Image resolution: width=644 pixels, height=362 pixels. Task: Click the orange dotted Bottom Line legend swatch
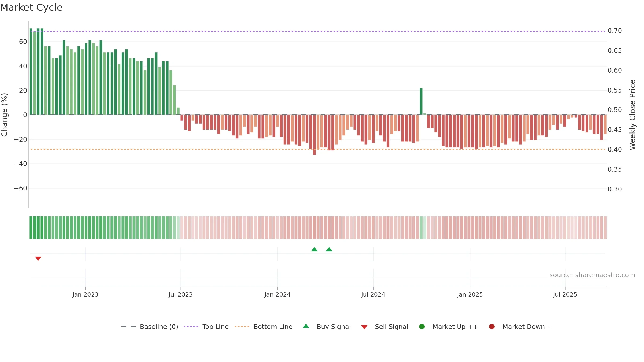(x=242, y=327)
